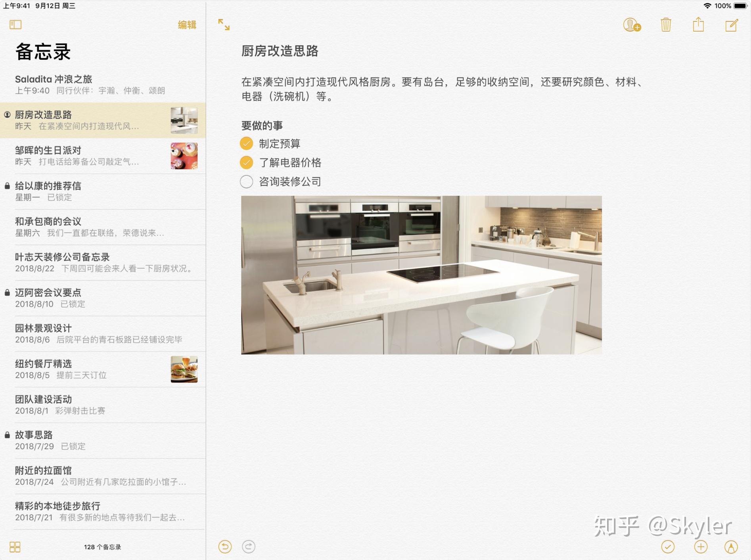The image size is (751, 560).
Task: Open the 精彩的本地徒步旅行 note
Action: click(103, 512)
